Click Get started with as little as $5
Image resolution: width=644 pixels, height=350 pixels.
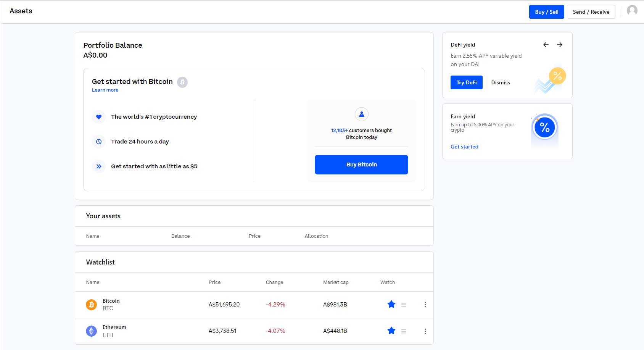coord(154,166)
